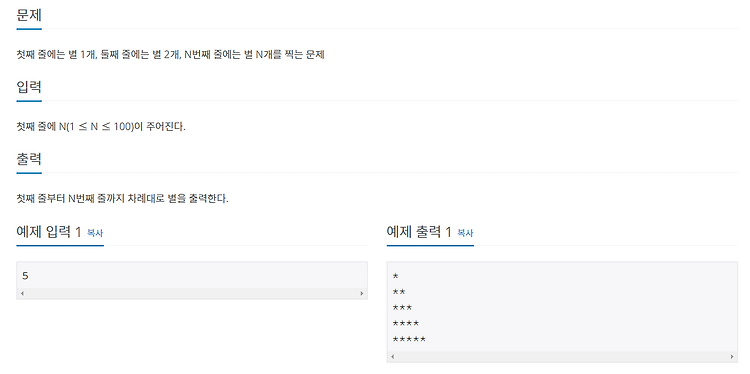Viewport: 750px width, 374px height.
Task: Click the 예제 출력 1 heading
Action: coord(419,232)
